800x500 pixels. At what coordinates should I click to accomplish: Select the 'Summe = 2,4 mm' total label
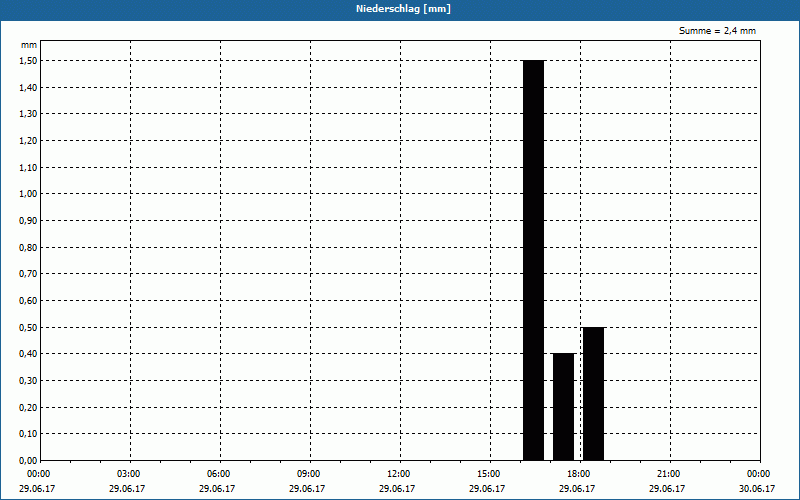717,31
